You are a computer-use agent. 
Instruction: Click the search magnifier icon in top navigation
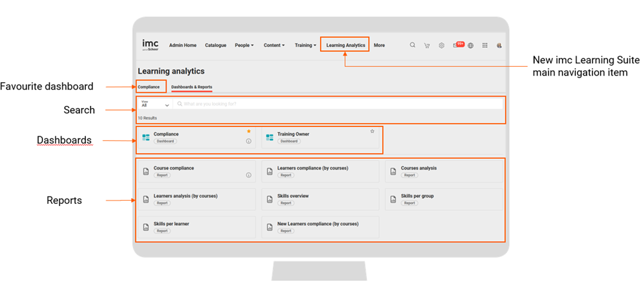pos(413,46)
